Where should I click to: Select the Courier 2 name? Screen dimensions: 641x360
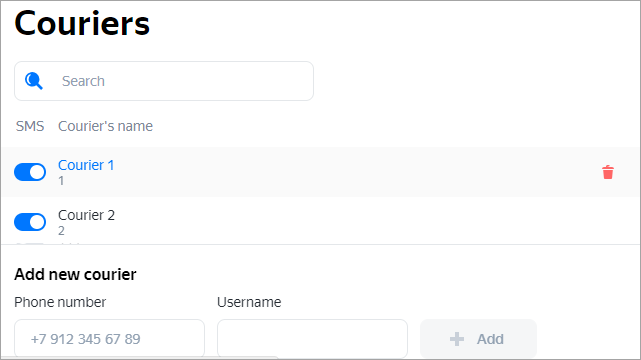point(86,215)
